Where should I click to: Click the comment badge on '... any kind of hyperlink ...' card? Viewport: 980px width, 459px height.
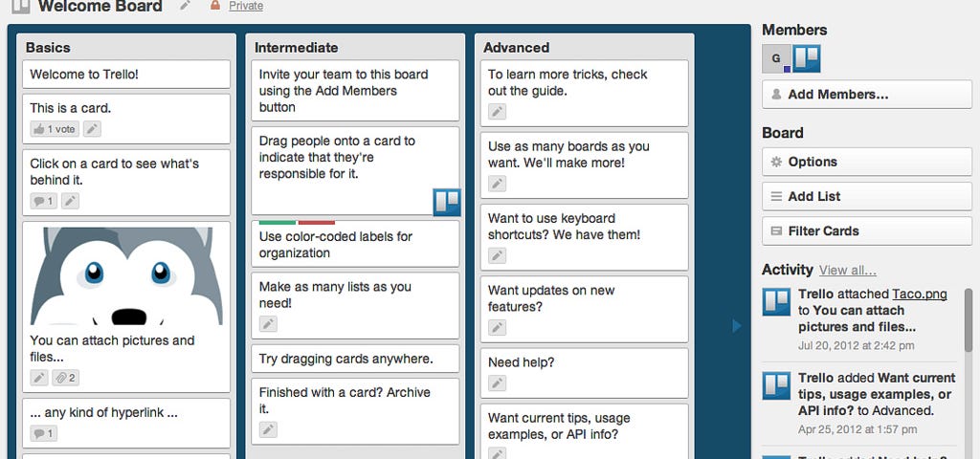pos(43,433)
